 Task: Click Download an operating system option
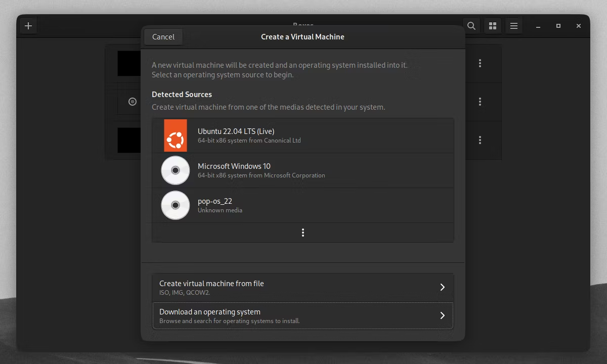tap(303, 316)
